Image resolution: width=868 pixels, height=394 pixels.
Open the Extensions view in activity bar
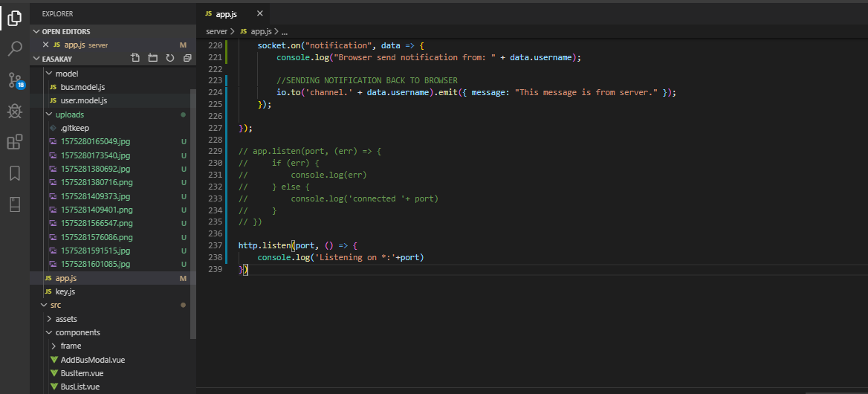point(14,143)
